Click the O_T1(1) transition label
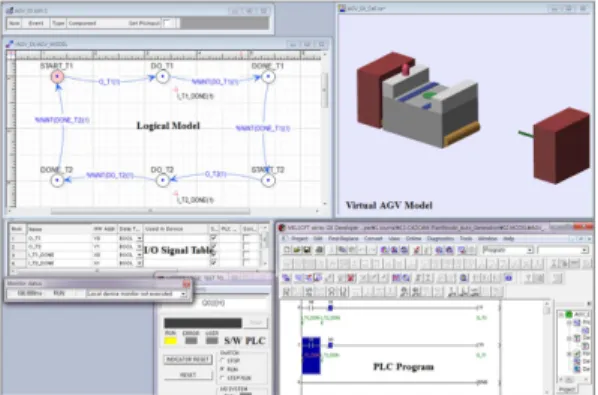The height and width of the screenshot is (395, 598). [109, 82]
